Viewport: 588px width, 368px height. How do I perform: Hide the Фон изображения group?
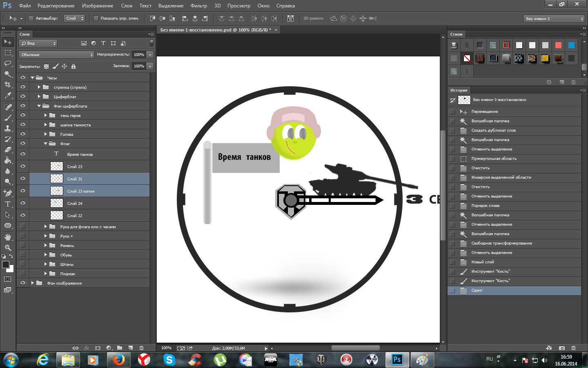pos(23,283)
